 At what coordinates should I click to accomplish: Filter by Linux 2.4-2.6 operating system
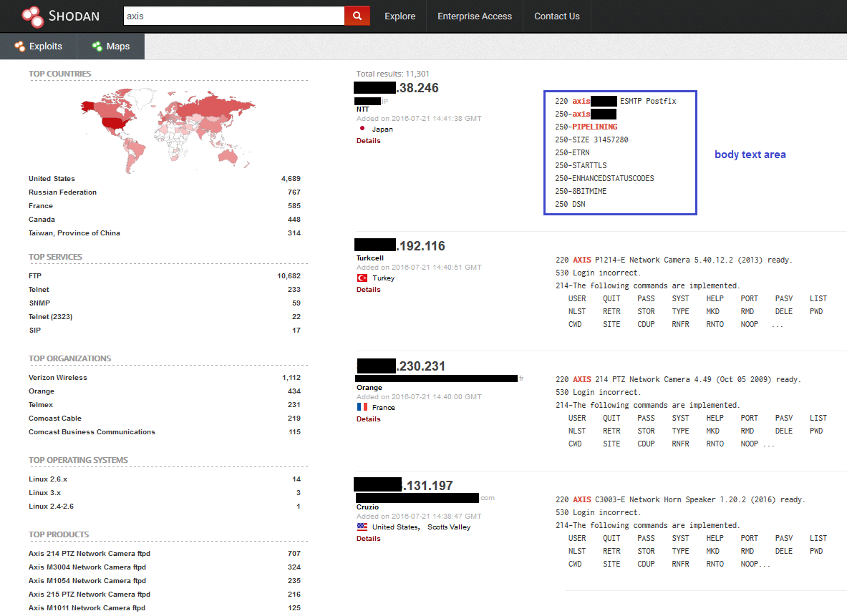coord(52,506)
